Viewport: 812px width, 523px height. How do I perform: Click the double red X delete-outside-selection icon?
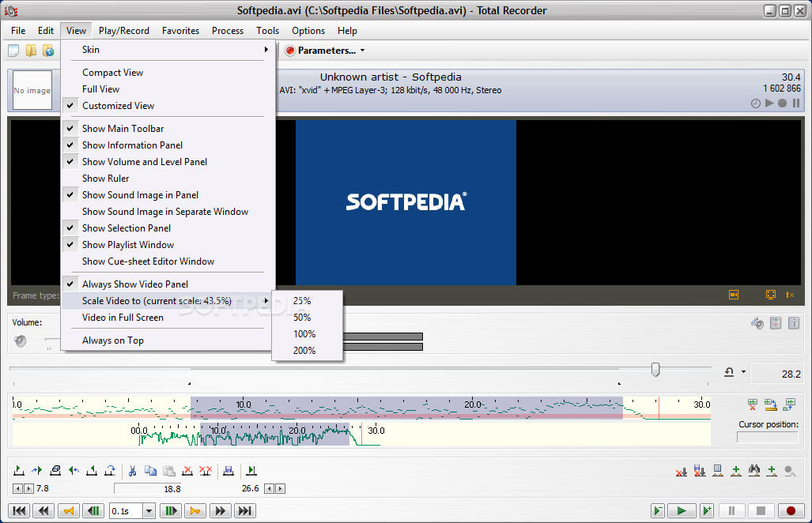206,470
